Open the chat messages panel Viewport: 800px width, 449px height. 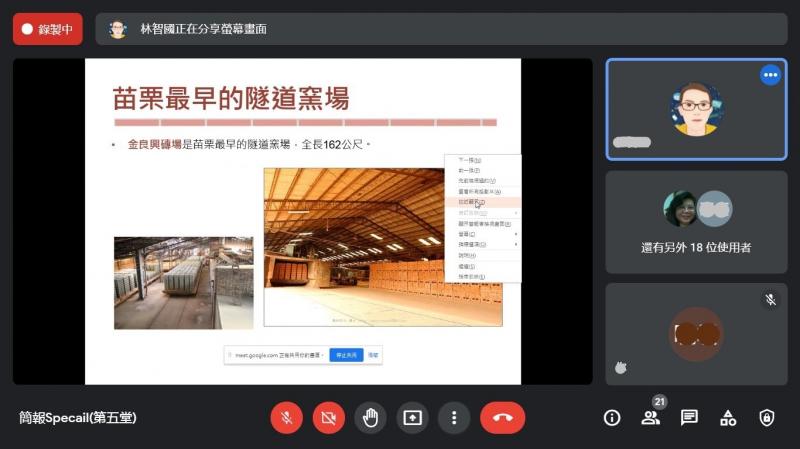tap(689, 418)
